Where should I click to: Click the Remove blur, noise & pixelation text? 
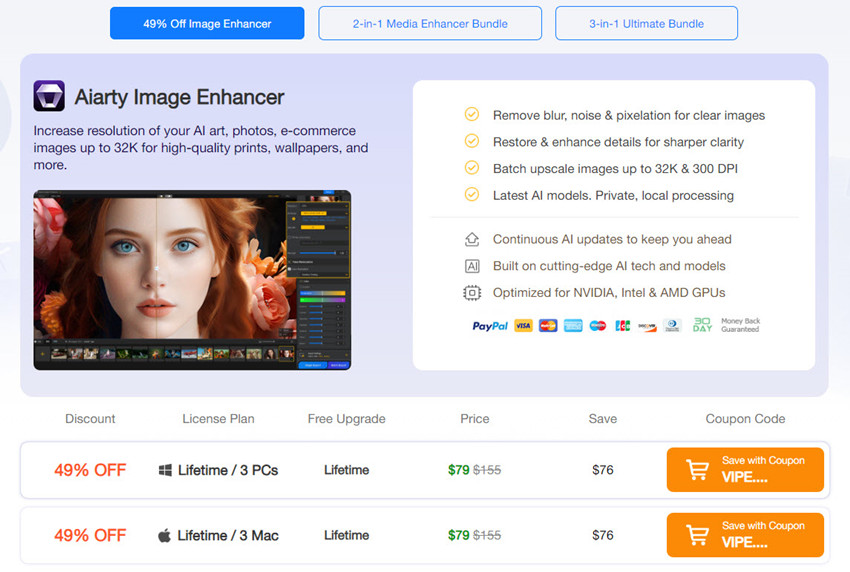click(x=629, y=115)
